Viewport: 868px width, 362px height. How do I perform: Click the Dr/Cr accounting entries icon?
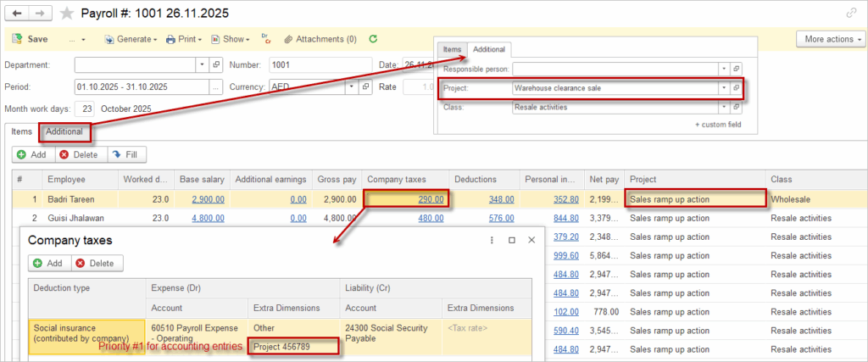click(x=265, y=38)
